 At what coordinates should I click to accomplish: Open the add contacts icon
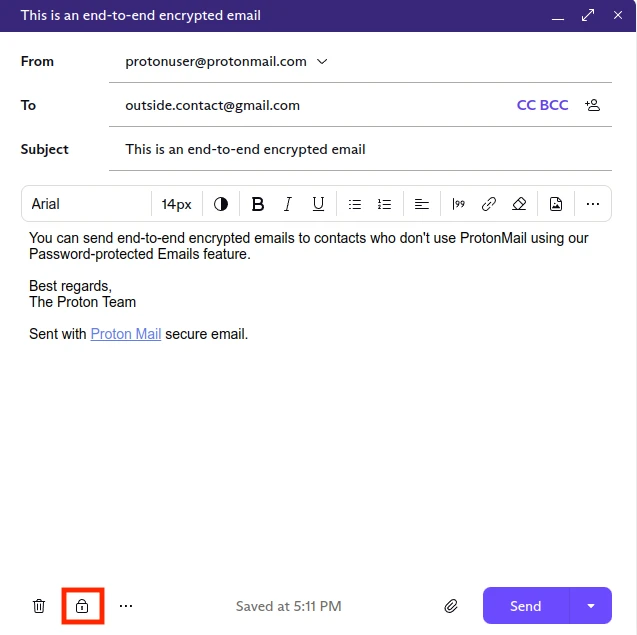593,105
